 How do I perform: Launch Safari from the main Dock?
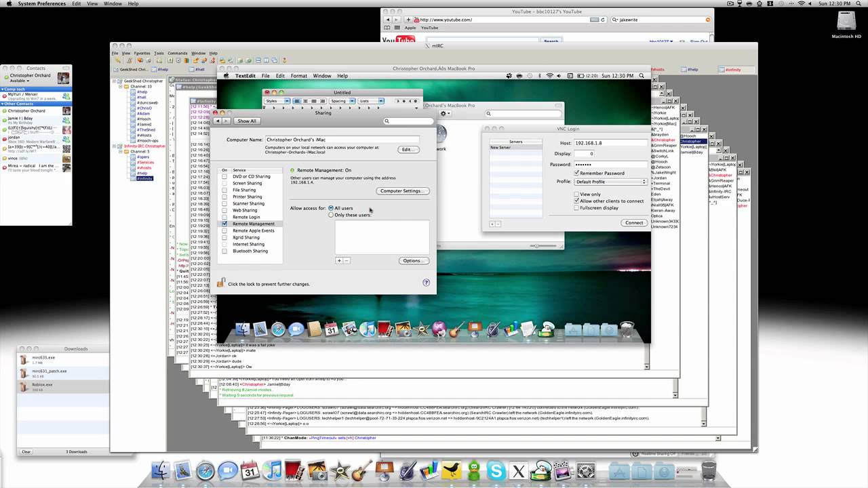pos(205,472)
